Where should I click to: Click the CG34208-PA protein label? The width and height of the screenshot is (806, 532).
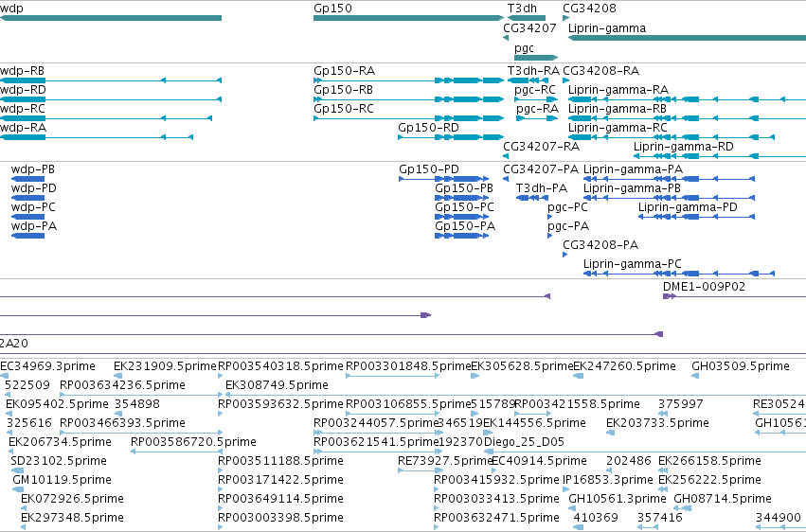coord(600,245)
